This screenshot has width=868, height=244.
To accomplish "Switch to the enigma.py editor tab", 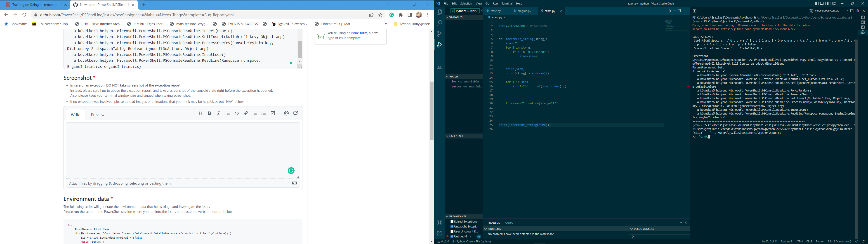I will (524, 11).
